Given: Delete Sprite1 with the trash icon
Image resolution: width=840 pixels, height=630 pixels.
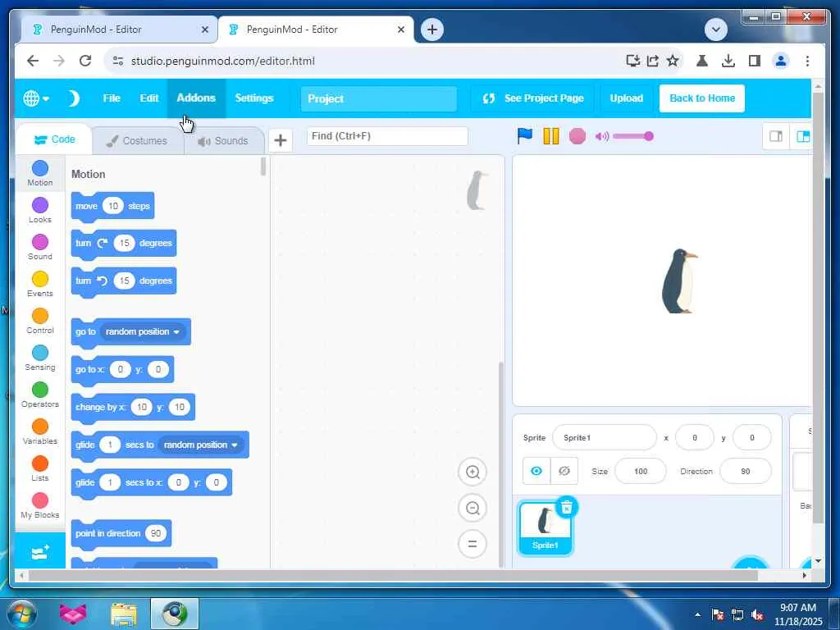Looking at the screenshot, I should [x=567, y=506].
